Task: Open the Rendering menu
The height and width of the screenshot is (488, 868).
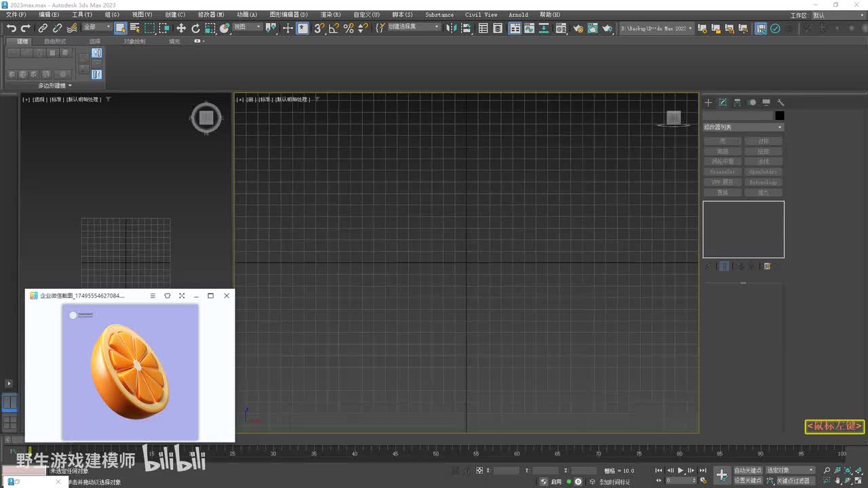Action: (x=330, y=14)
